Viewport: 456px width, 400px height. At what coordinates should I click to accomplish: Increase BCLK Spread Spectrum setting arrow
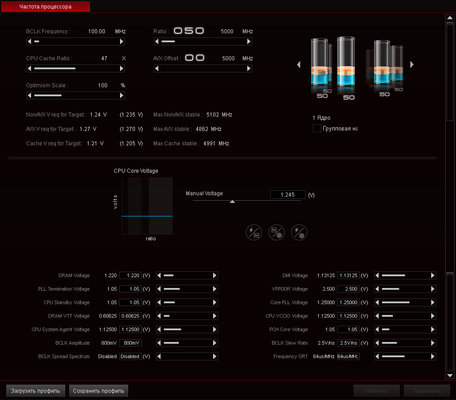point(214,356)
